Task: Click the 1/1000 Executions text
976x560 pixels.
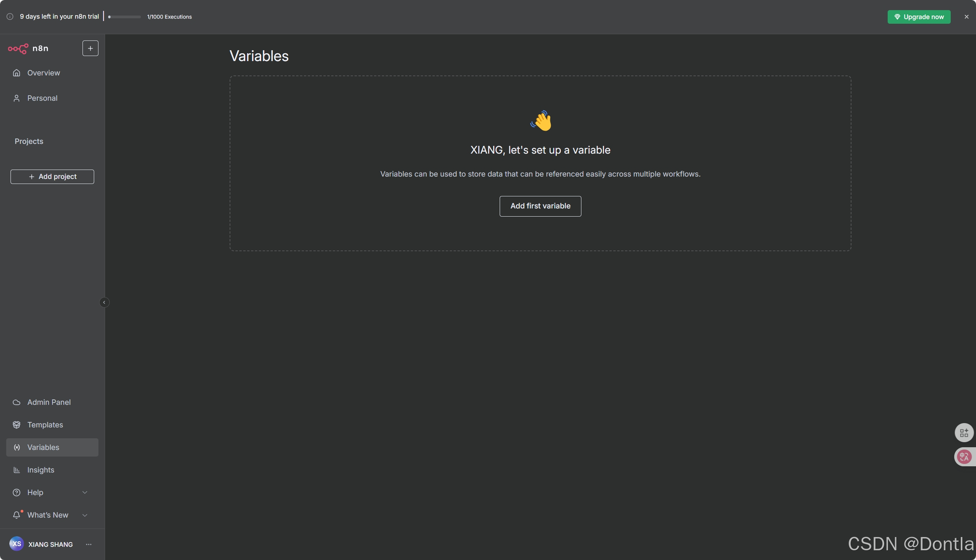Action: point(169,17)
